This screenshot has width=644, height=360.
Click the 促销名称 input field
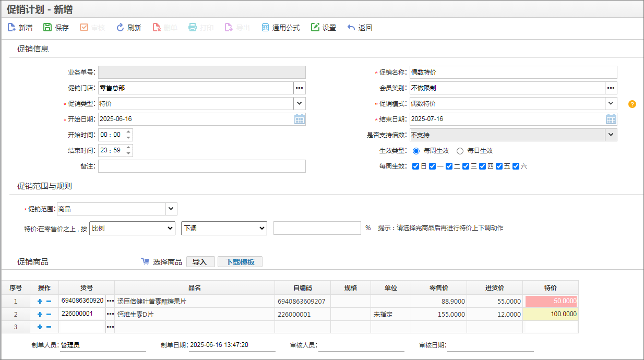pos(514,72)
